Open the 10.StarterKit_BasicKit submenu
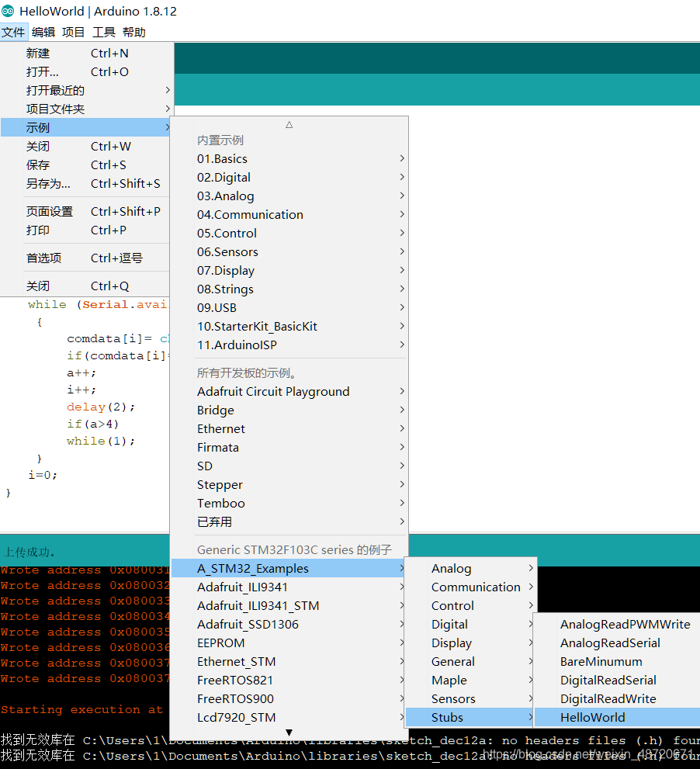The height and width of the screenshot is (769, 700). pos(289,327)
